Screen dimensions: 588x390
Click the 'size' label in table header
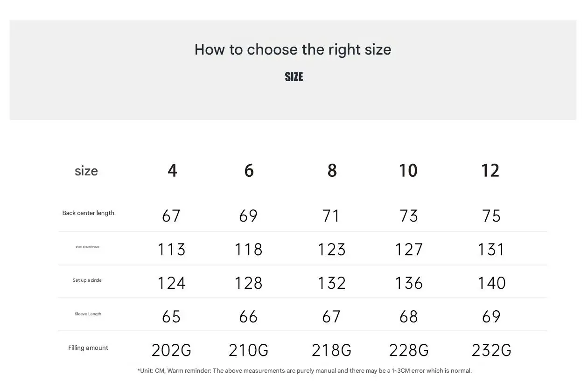point(86,171)
